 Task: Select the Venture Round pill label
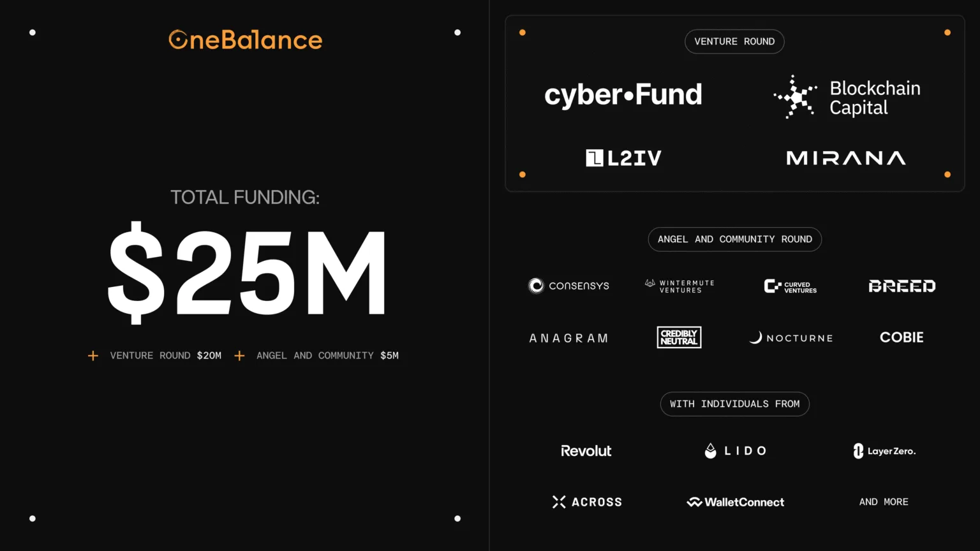pyautogui.click(x=734, y=41)
